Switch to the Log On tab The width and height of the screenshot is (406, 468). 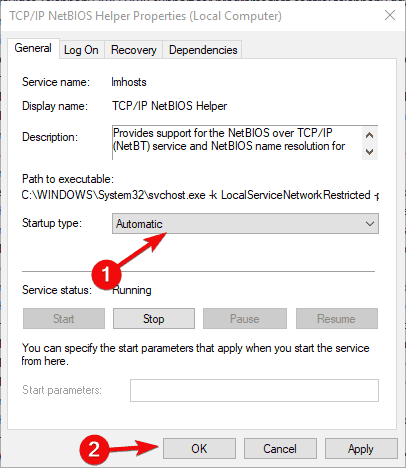click(x=81, y=50)
